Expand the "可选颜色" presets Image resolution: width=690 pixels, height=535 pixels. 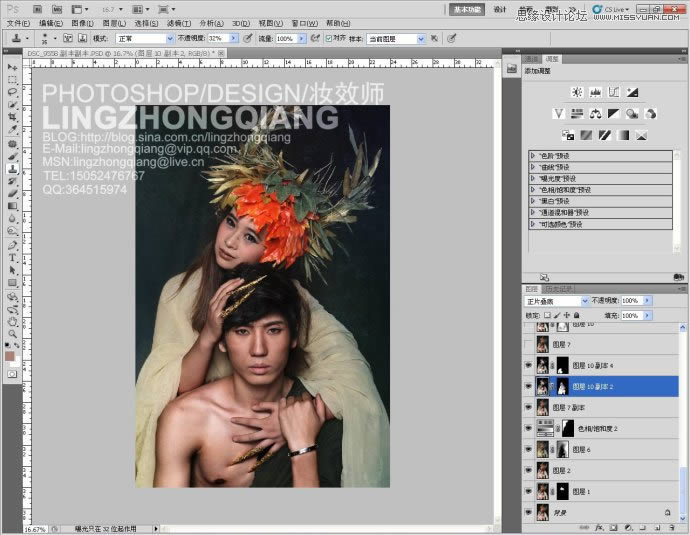[x=533, y=224]
